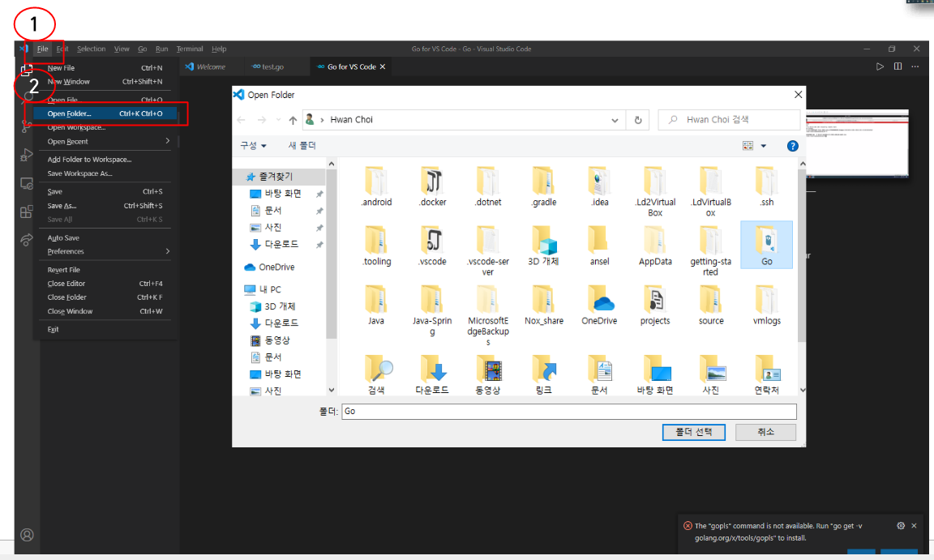Select the 검색 folder icon
This screenshot has width=934, height=560.
[x=377, y=369]
